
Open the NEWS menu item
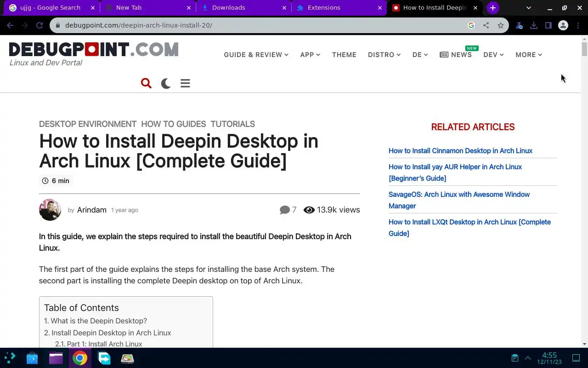tap(456, 55)
